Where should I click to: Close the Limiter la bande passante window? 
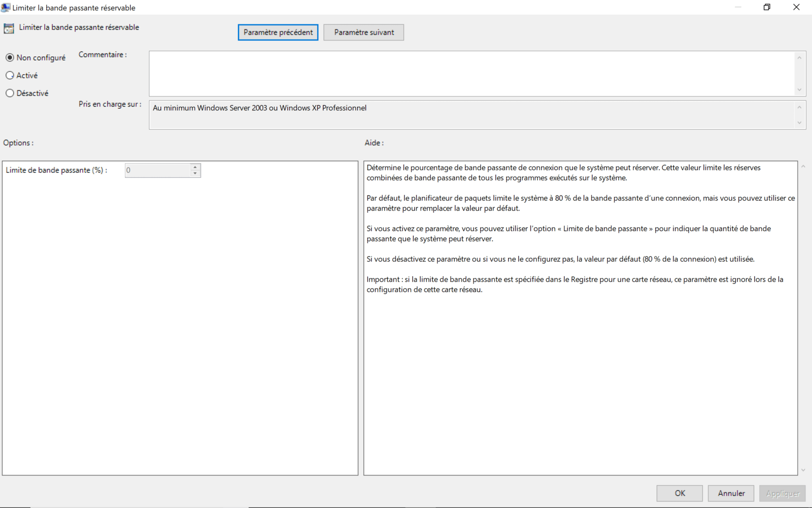point(796,7)
